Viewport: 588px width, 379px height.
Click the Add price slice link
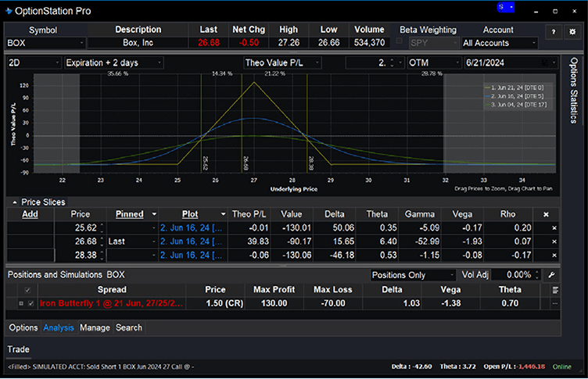(30, 214)
